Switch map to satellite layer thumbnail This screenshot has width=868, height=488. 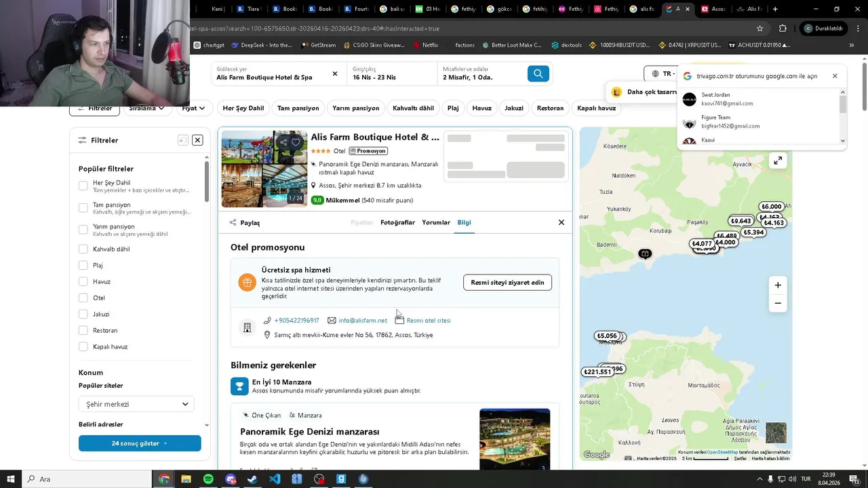point(776,432)
